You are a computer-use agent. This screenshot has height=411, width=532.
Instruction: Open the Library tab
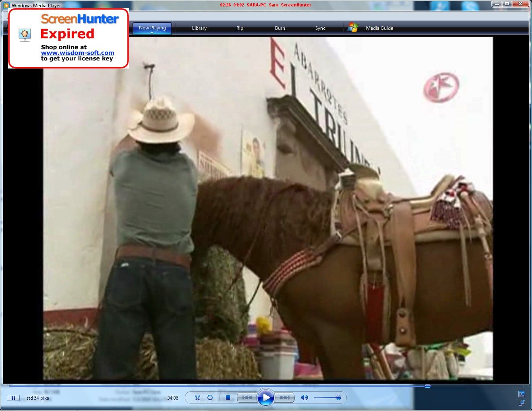click(x=199, y=28)
